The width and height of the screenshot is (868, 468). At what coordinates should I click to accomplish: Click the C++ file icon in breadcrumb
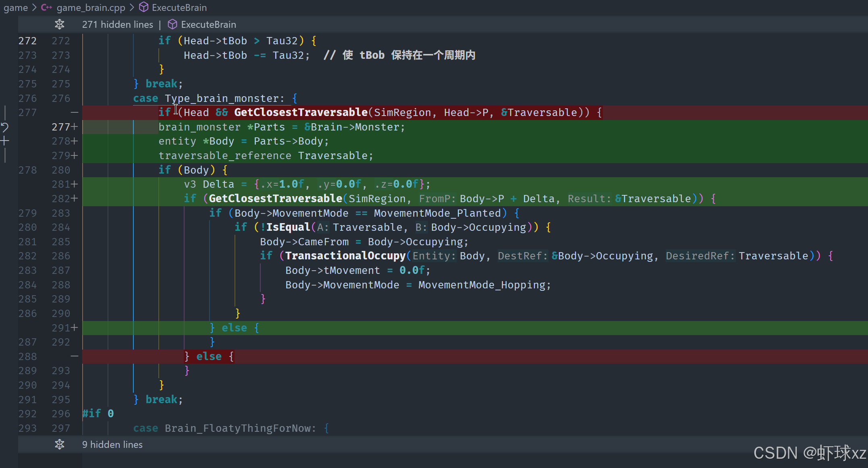[46, 7]
